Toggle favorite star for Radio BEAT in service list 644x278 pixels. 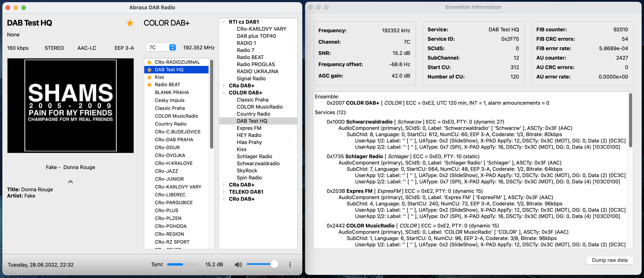150,85
